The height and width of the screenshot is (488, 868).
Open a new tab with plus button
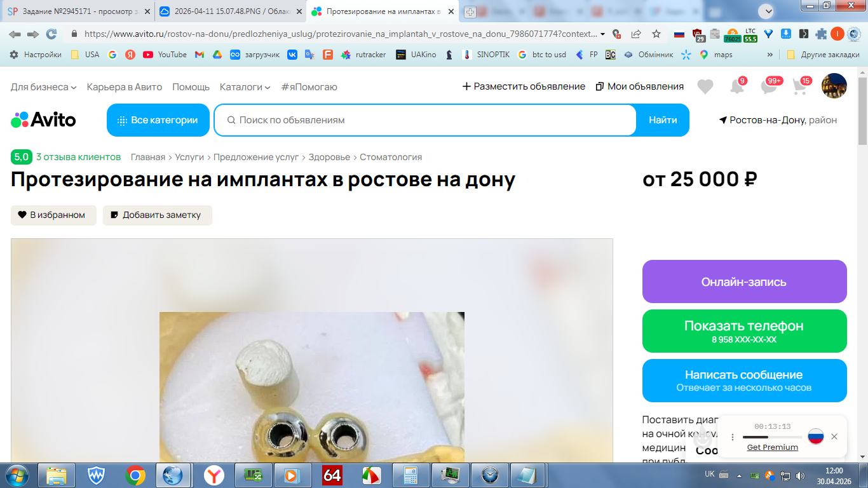click(470, 11)
